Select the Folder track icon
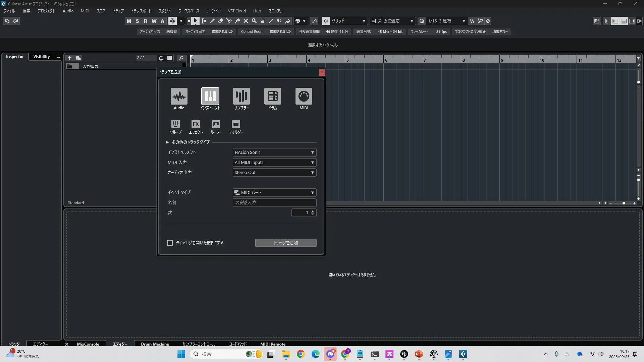The image size is (644, 362). (x=236, y=124)
